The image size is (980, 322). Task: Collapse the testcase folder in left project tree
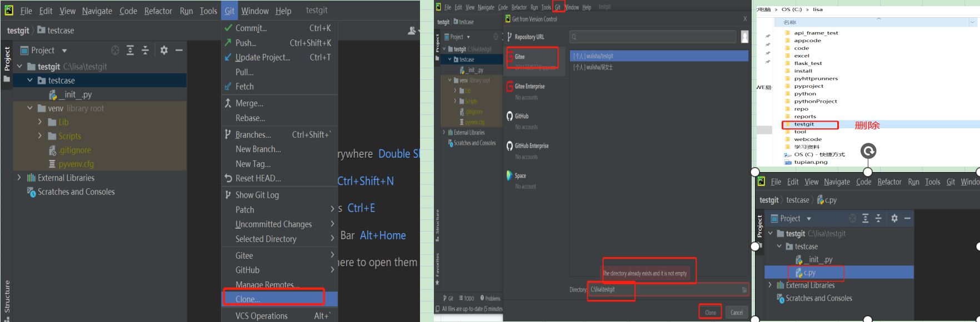pos(30,80)
